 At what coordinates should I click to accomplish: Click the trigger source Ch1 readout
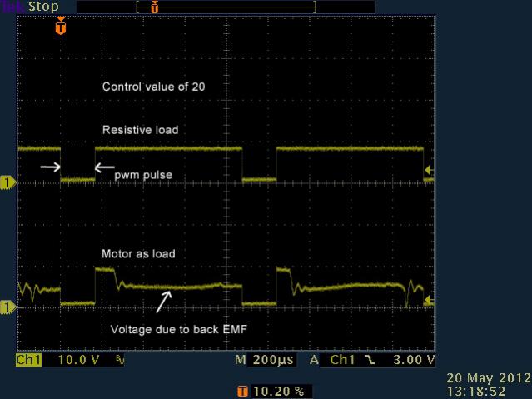point(342,360)
